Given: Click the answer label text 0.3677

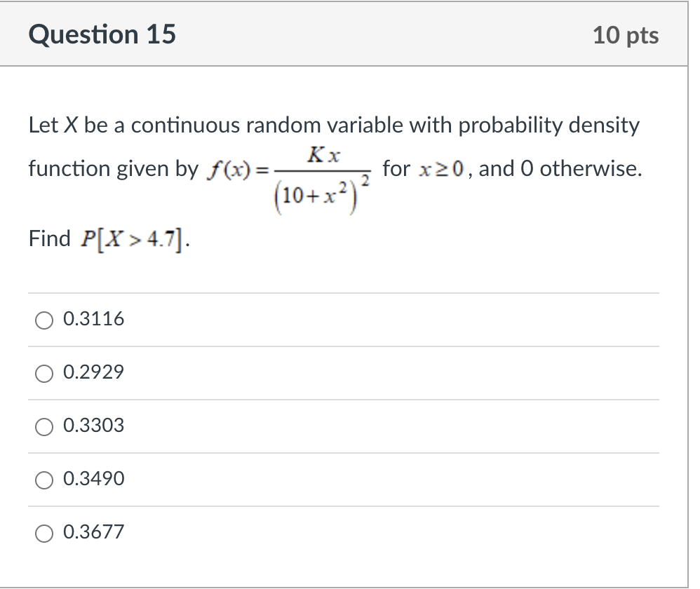Looking at the screenshot, I should 93,532.
